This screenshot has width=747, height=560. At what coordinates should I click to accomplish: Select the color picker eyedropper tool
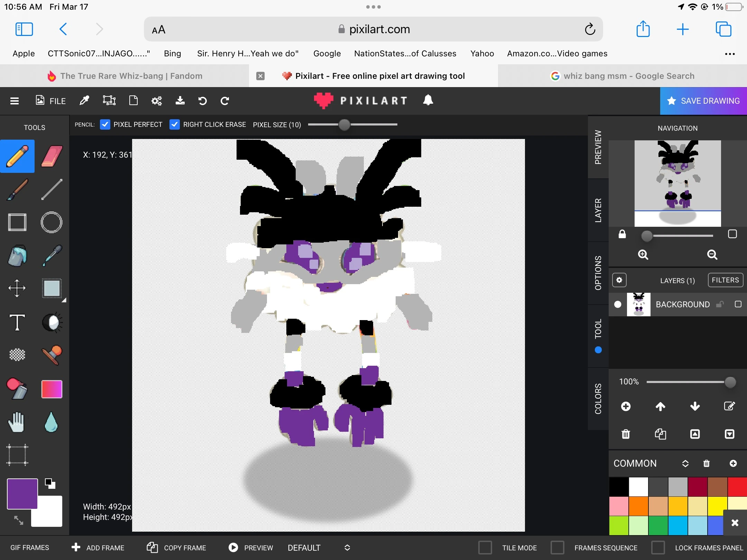click(x=52, y=256)
